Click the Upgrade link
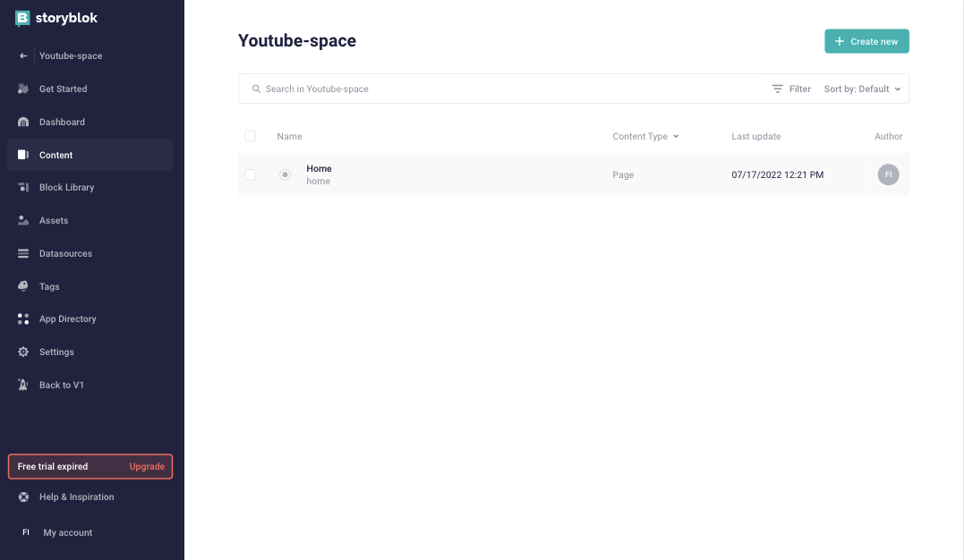The image size is (964, 560). [147, 467]
